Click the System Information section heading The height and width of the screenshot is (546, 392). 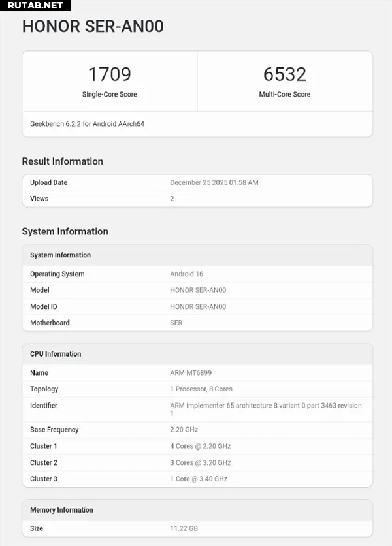[65, 231]
